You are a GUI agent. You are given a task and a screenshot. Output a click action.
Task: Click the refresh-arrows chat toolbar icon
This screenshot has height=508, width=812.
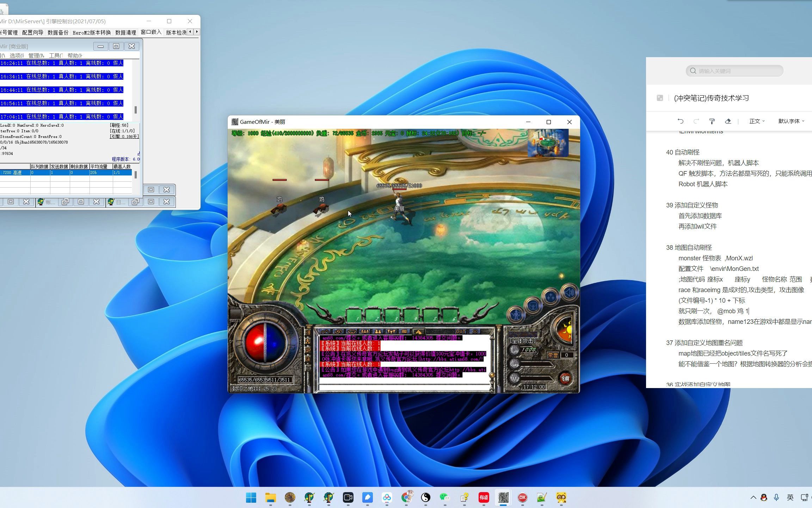click(338, 332)
